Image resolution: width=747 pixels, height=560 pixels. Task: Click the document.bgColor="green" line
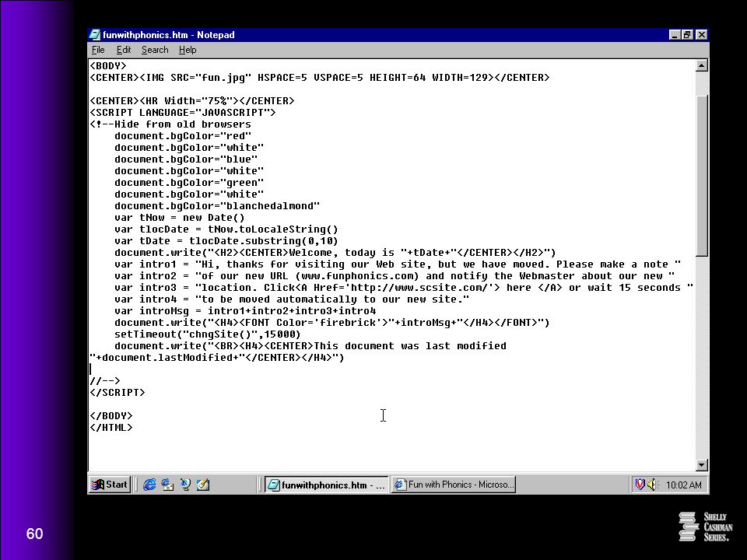click(x=189, y=182)
